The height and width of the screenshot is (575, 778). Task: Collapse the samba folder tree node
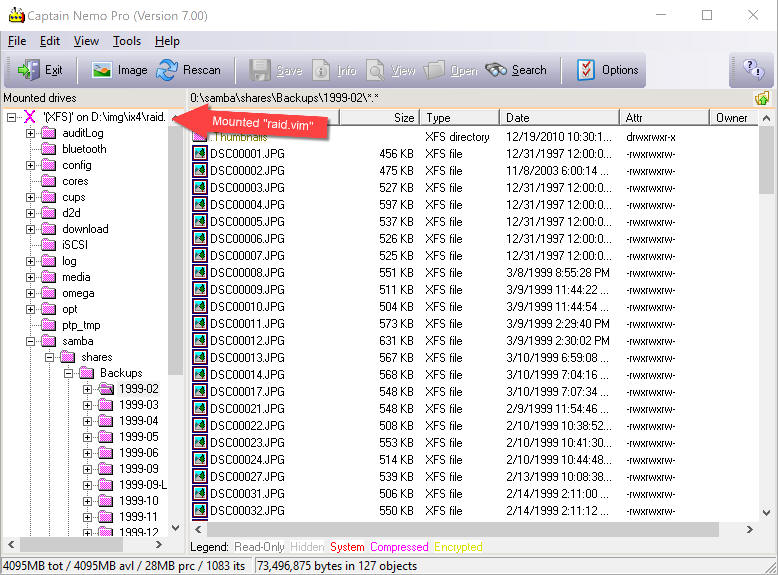pyautogui.click(x=30, y=341)
